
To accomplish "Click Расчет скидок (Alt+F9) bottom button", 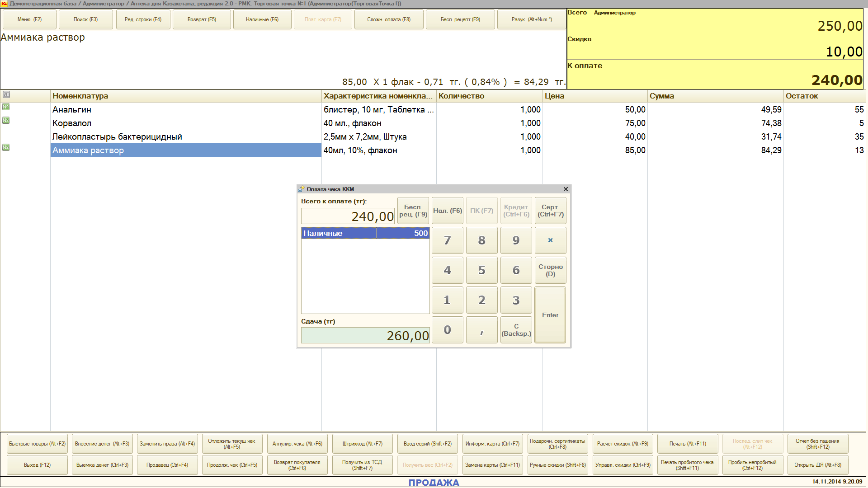I will (x=622, y=444).
